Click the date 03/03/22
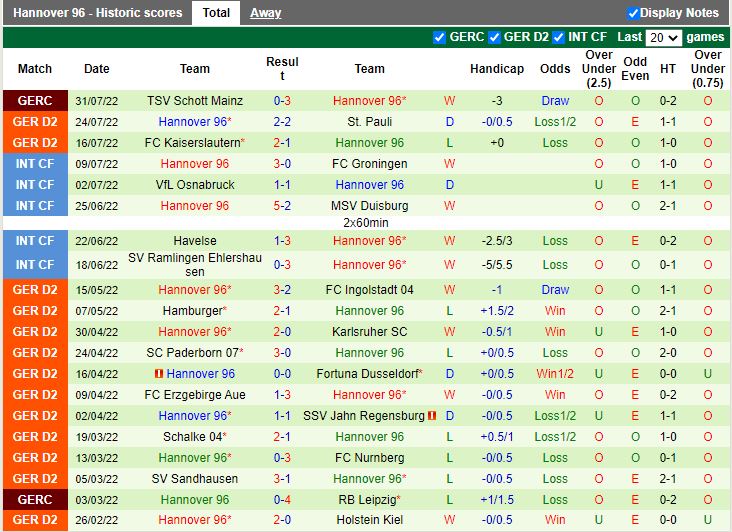 (x=97, y=500)
